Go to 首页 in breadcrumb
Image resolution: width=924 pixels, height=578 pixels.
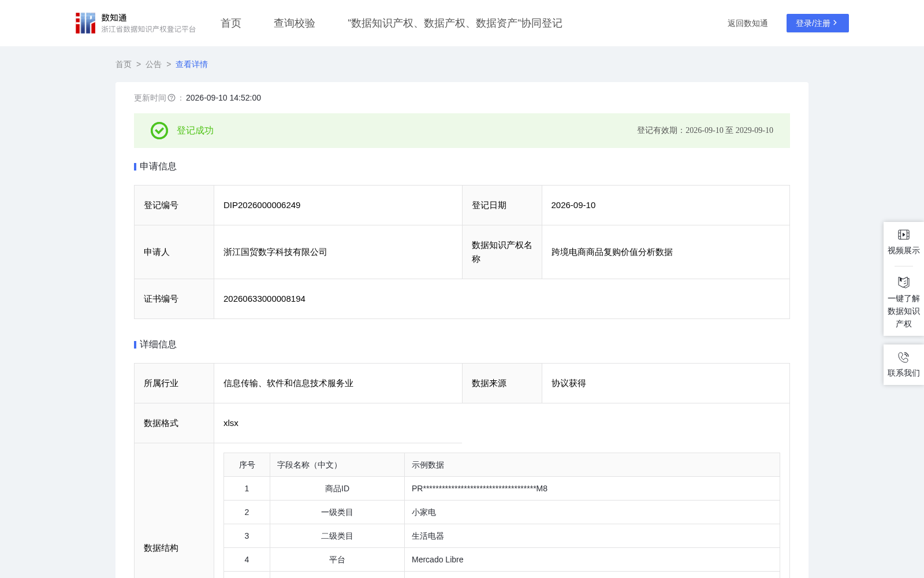pyautogui.click(x=124, y=64)
